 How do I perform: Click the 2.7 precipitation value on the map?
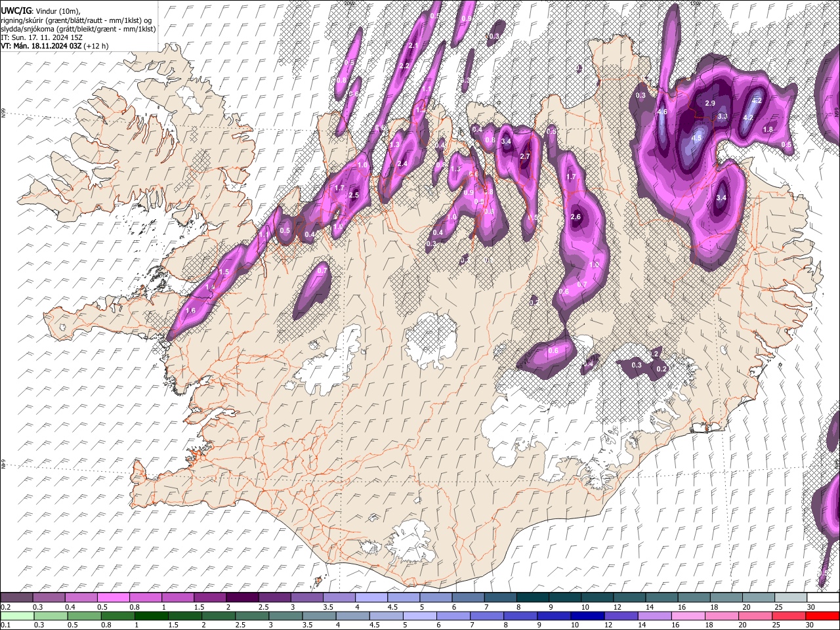pos(524,157)
